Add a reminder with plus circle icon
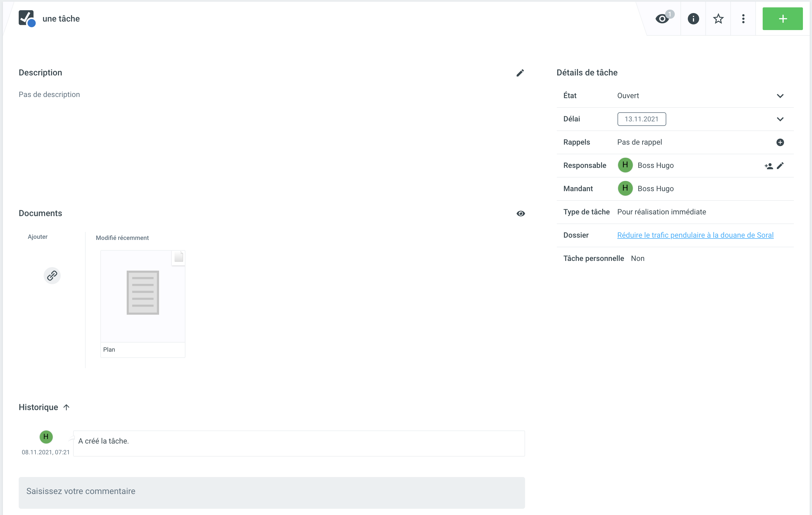 pos(780,142)
